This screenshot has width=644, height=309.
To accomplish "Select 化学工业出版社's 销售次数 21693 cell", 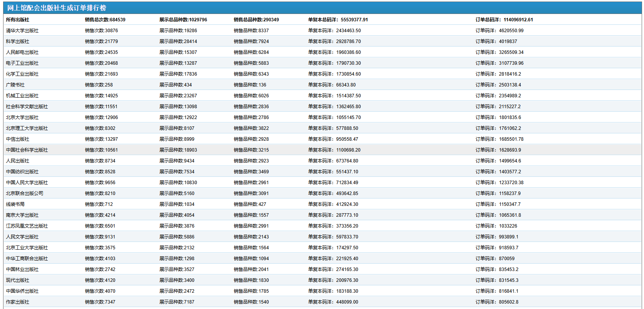I will pyautogui.click(x=101, y=74).
